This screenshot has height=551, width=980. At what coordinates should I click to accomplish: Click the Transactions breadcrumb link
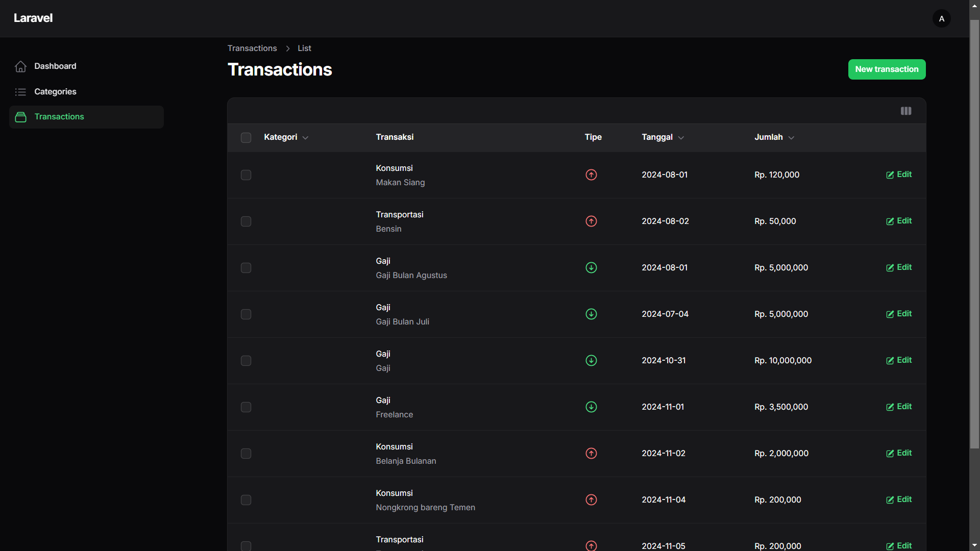tap(252, 48)
